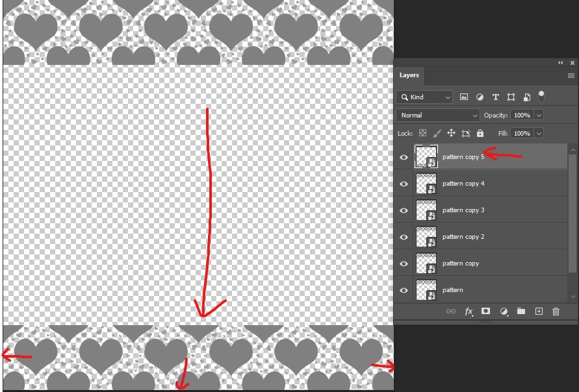Click the pattern copy layer thumbnail

[426, 263]
